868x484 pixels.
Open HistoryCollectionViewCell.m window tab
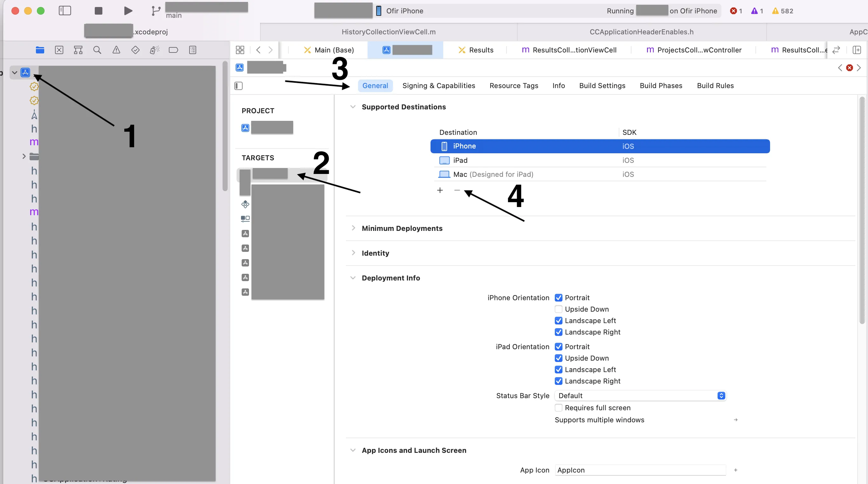(x=389, y=32)
